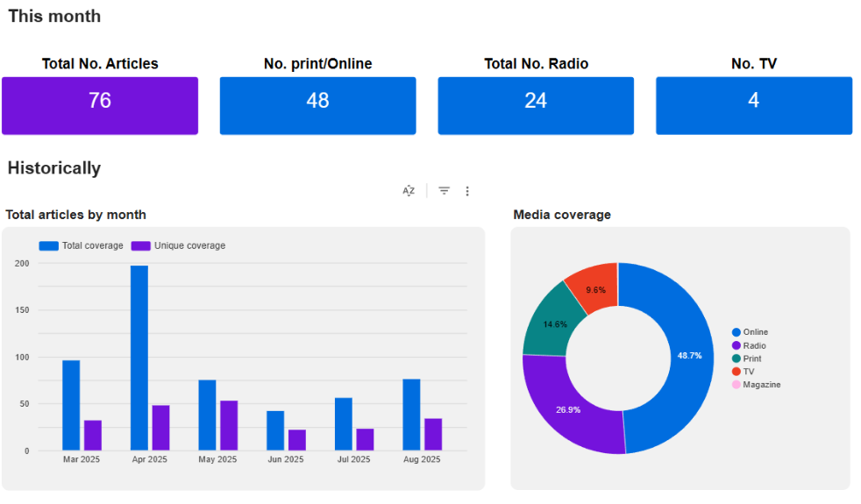The width and height of the screenshot is (861, 504).
Task: Select the No. TV scorecard showing 4
Action: tap(754, 106)
